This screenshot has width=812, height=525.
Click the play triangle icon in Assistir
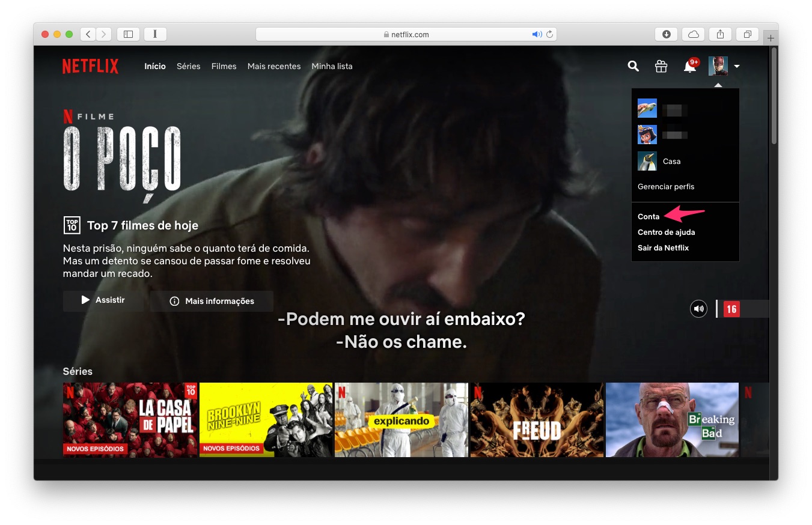click(85, 300)
